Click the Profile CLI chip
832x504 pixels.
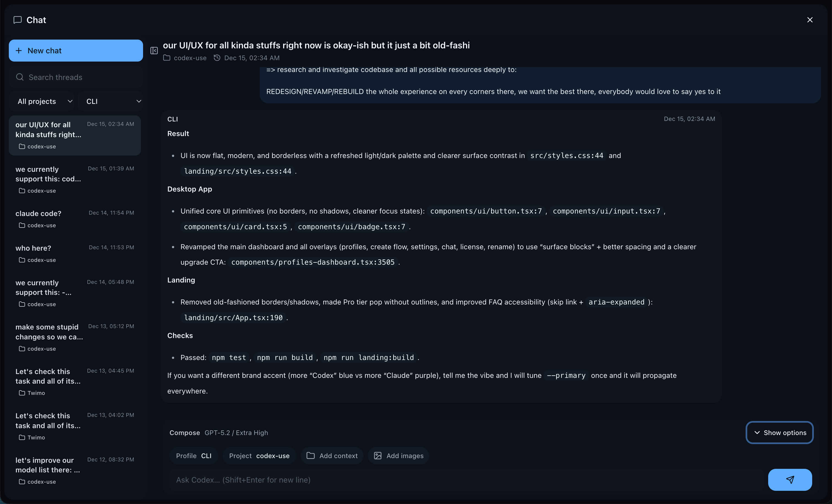193,455
